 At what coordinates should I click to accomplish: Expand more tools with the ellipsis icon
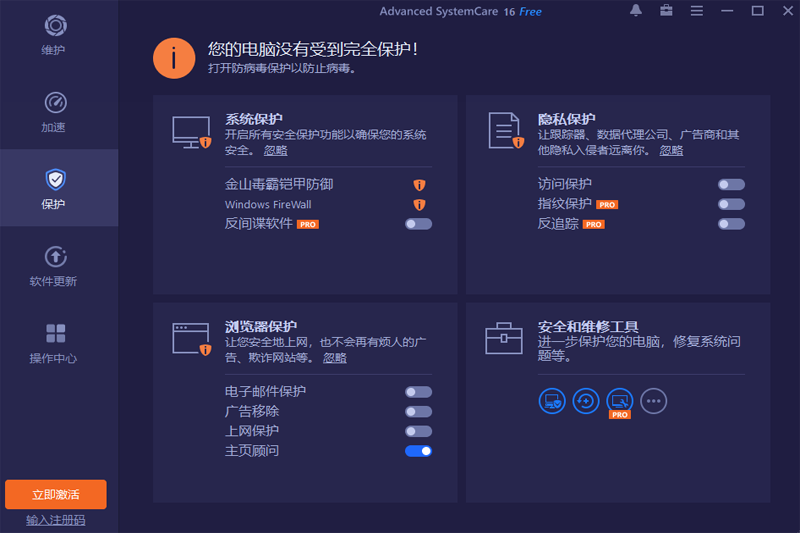click(x=653, y=401)
